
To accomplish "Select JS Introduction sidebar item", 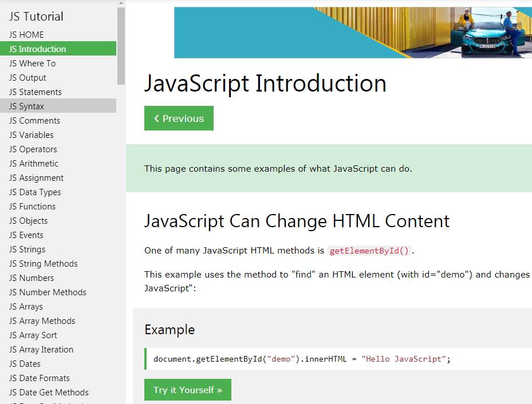I will coord(38,49).
